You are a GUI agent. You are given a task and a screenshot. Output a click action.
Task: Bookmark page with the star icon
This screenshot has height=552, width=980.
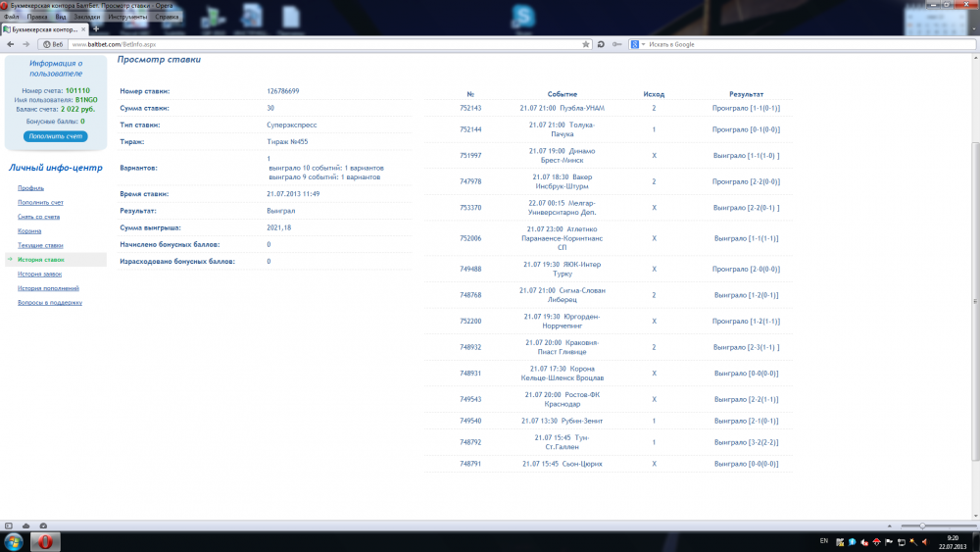(586, 44)
